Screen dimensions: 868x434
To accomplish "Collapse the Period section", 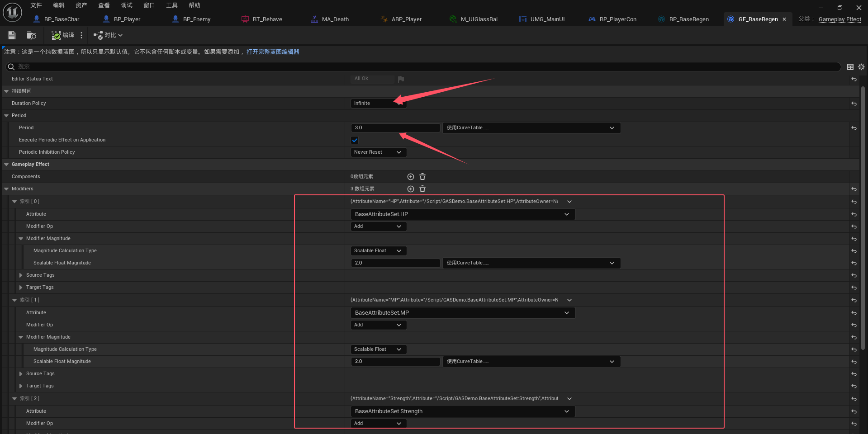I will tap(6, 116).
